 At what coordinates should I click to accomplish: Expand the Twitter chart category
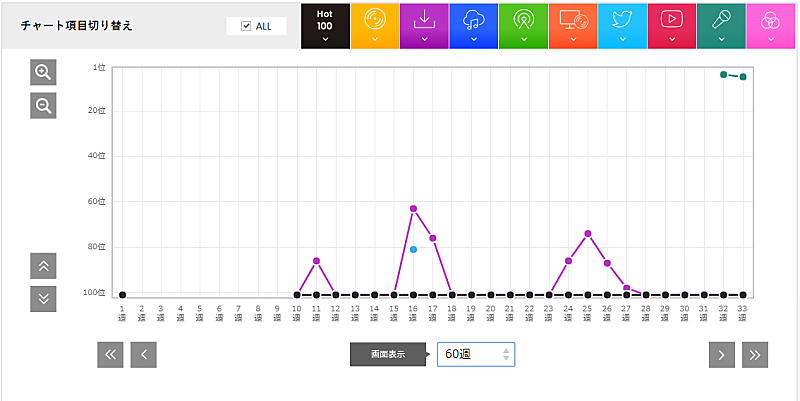coord(622,25)
